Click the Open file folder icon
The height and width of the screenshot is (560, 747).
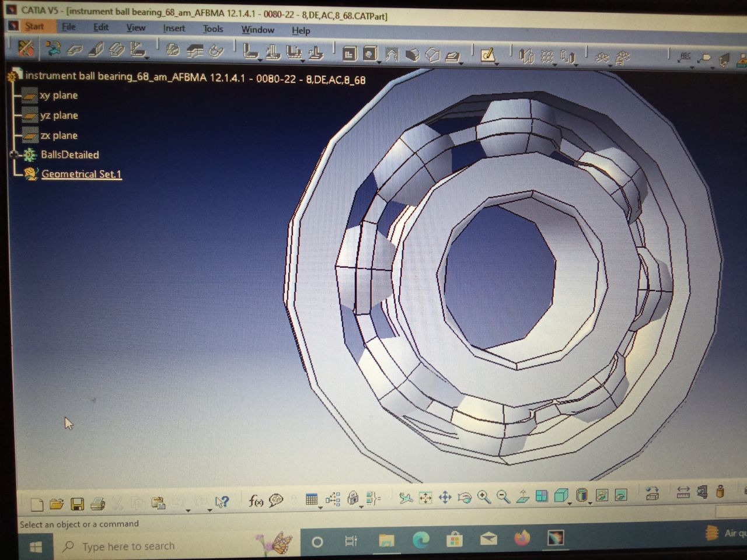click(x=57, y=503)
